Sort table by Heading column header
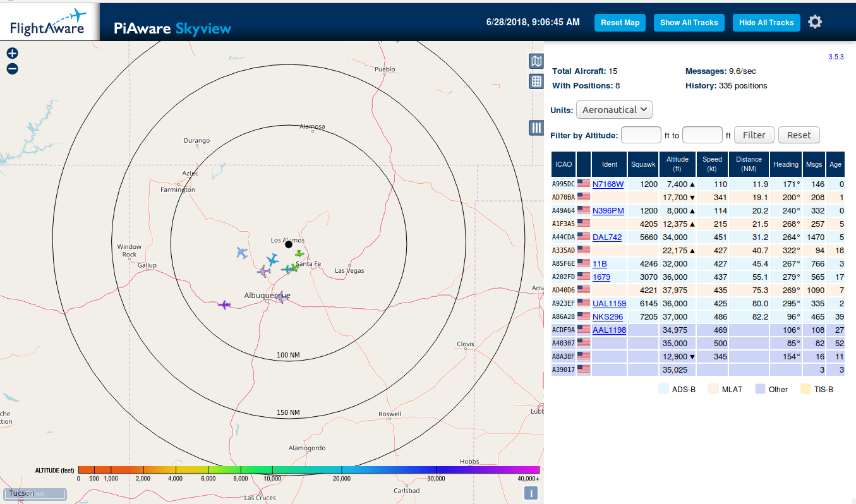This screenshot has width=856, height=504. point(786,164)
